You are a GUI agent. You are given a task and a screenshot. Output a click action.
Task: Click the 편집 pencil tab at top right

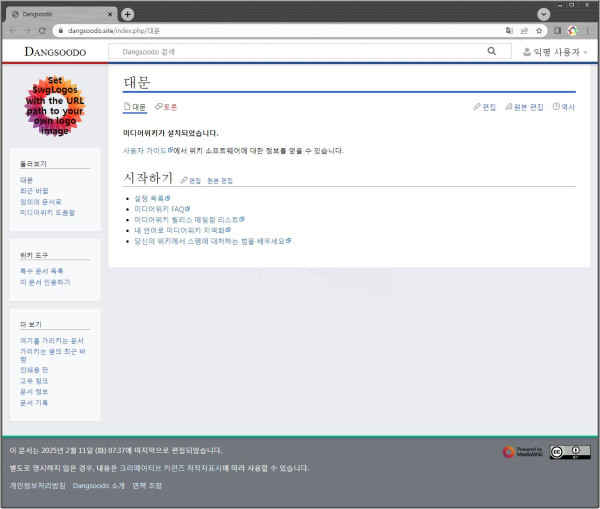[484, 106]
